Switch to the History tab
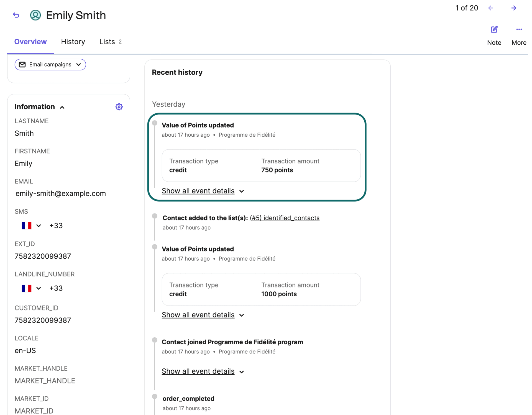532x415 pixels. [x=73, y=42]
